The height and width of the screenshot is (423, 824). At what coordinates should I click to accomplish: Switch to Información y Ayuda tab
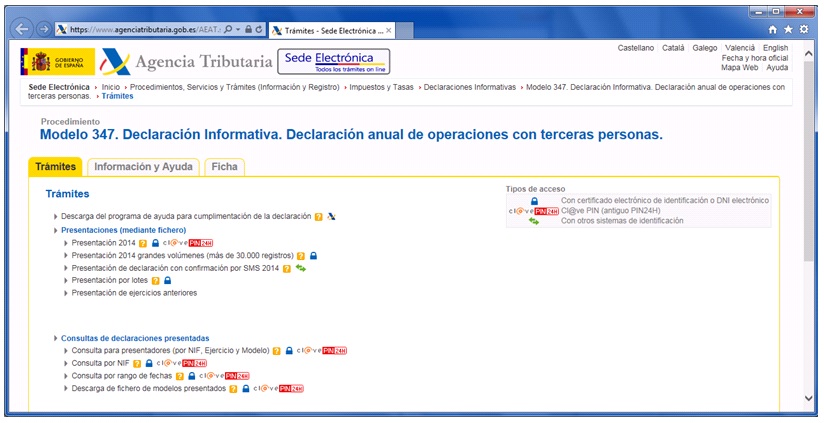(144, 167)
